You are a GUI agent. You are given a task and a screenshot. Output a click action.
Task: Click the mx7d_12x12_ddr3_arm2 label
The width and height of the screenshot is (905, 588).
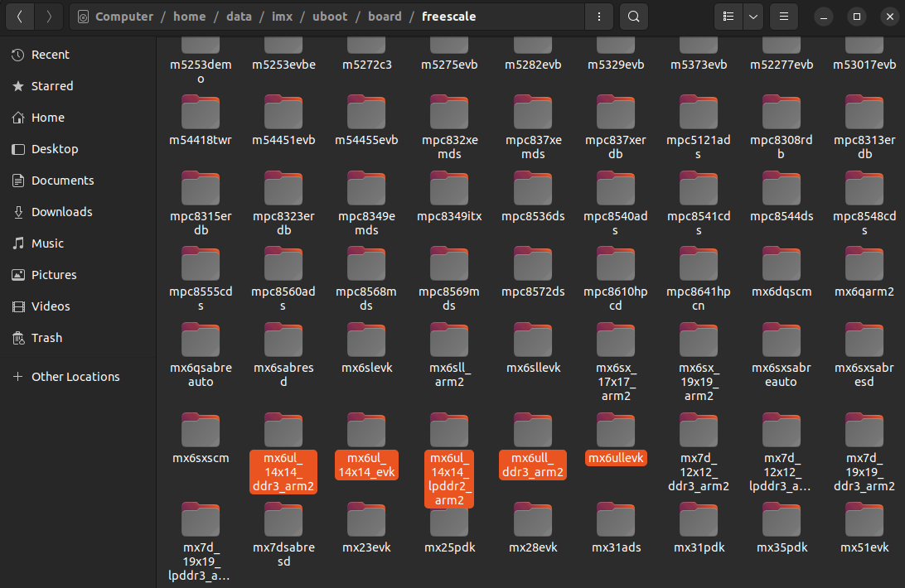click(x=699, y=472)
